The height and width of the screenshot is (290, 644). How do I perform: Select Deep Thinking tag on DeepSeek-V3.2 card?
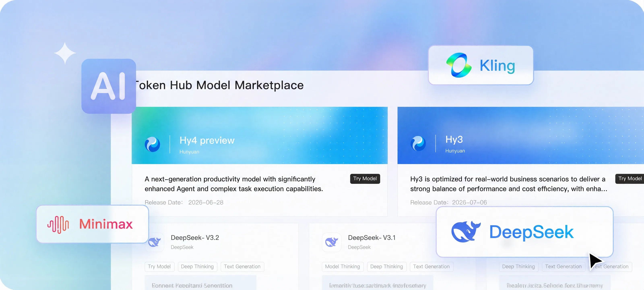[197, 266]
